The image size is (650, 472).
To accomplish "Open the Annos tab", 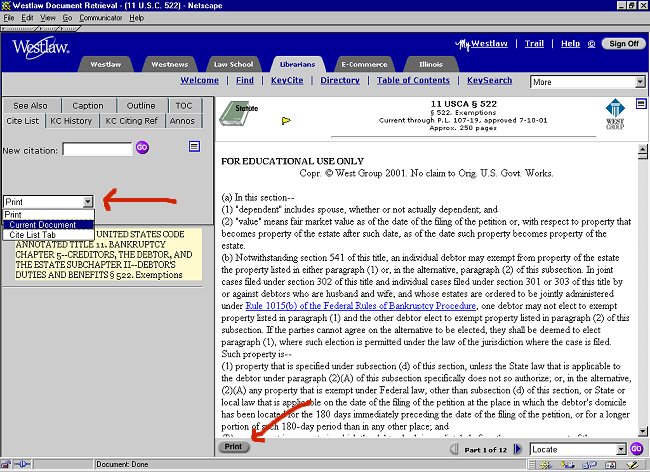I will coord(182,121).
